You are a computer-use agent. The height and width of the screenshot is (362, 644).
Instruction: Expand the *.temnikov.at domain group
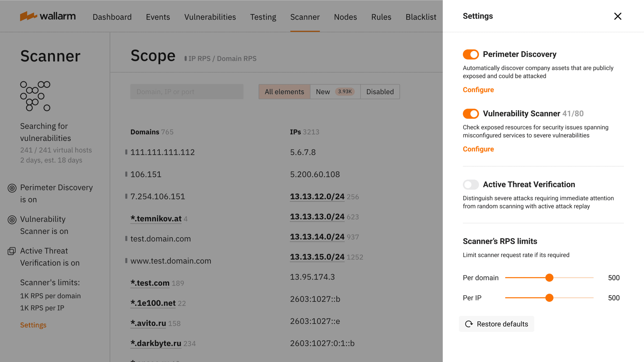pyautogui.click(x=156, y=219)
